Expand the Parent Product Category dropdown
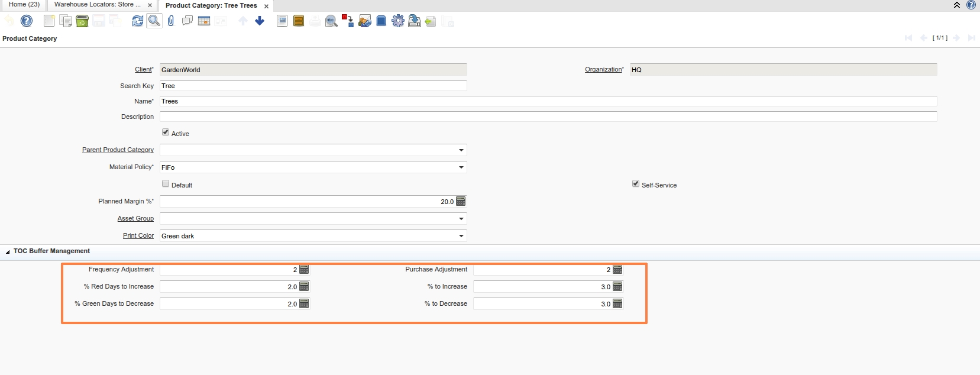The width and height of the screenshot is (980, 375). click(x=461, y=150)
